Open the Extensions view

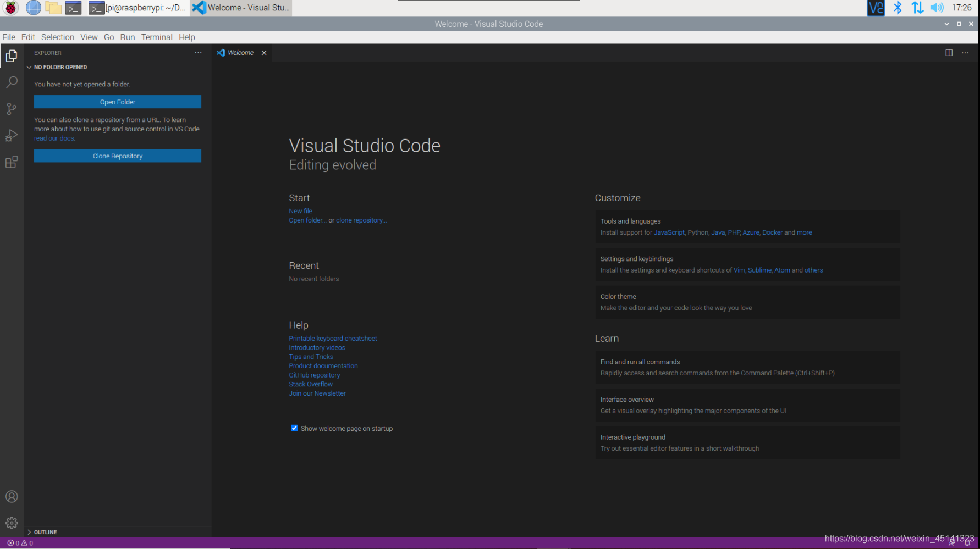point(12,162)
